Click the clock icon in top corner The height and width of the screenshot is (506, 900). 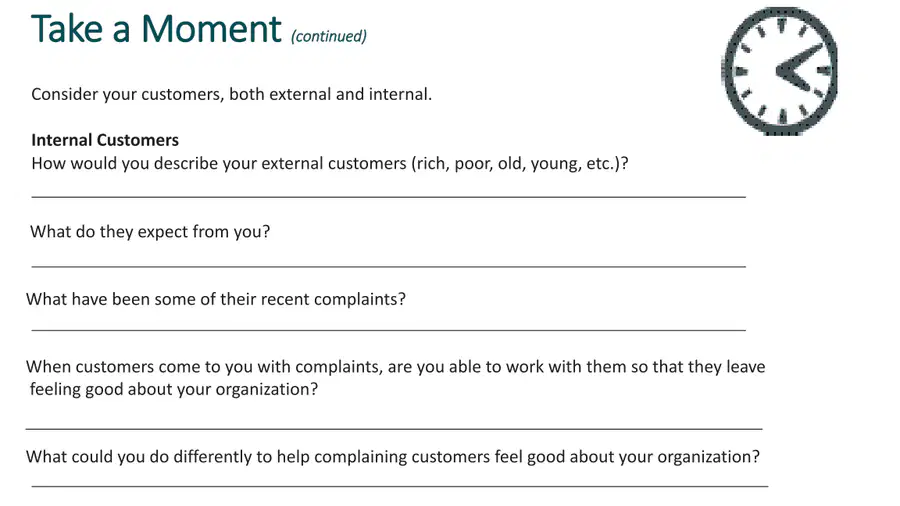(779, 71)
